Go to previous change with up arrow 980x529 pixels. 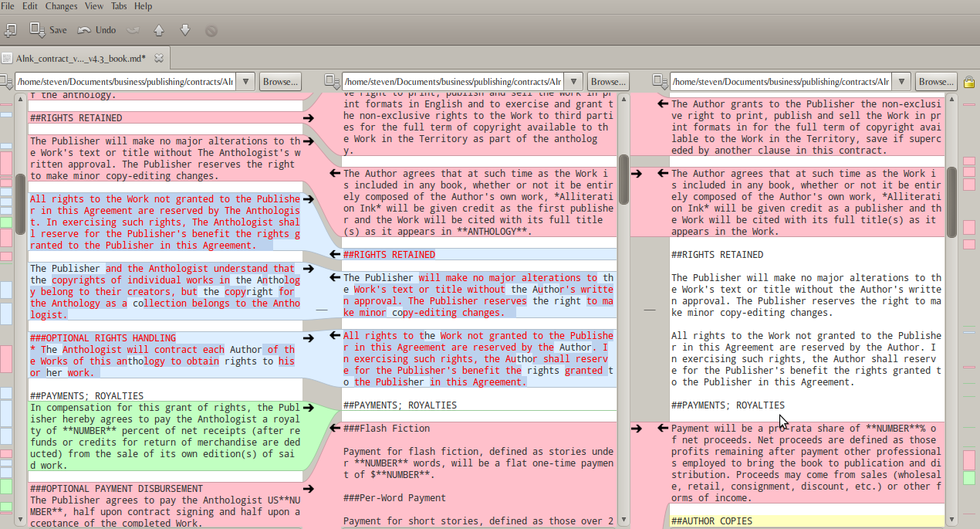159,30
